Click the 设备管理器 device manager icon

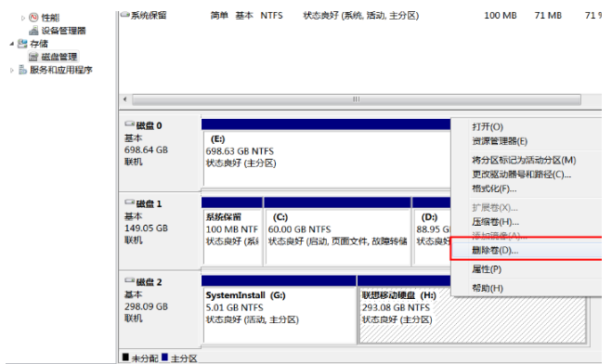[x=34, y=31]
